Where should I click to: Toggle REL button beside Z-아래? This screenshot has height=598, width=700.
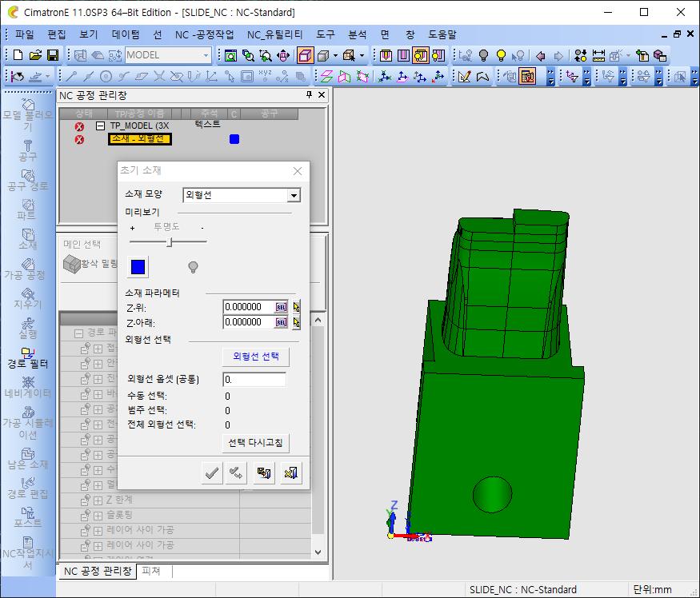click(x=282, y=322)
